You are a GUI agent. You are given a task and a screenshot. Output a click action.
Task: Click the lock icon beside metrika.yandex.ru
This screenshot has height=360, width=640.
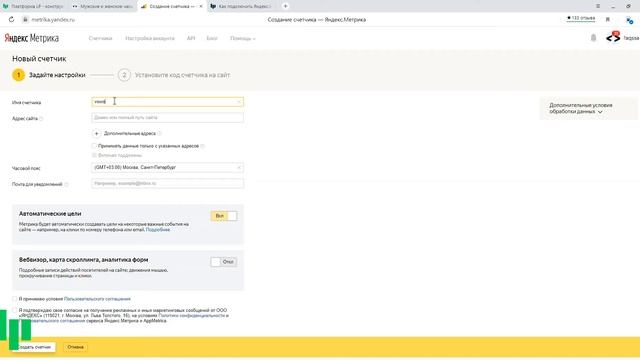(x=25, y=19)
